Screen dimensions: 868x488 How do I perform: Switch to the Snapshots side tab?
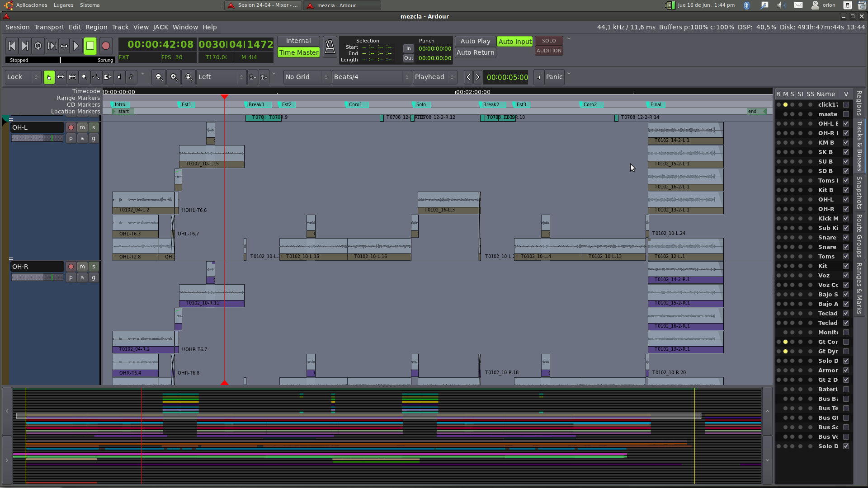click(x=859, y=192)
